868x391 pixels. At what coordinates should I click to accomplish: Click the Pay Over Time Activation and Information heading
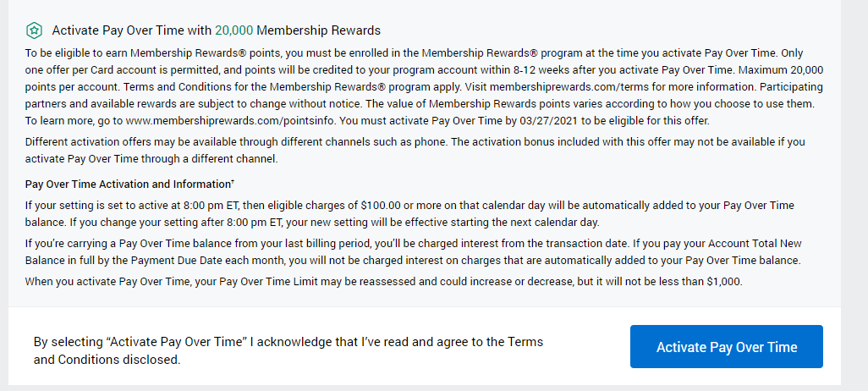point(127,184)
